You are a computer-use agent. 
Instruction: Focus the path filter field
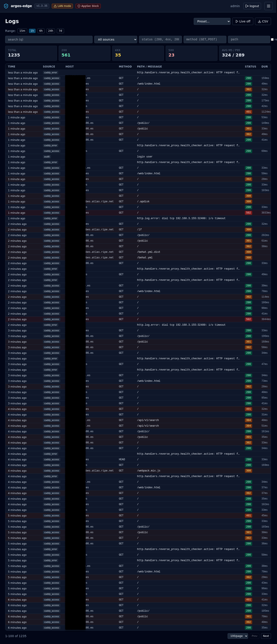(249, 39)
